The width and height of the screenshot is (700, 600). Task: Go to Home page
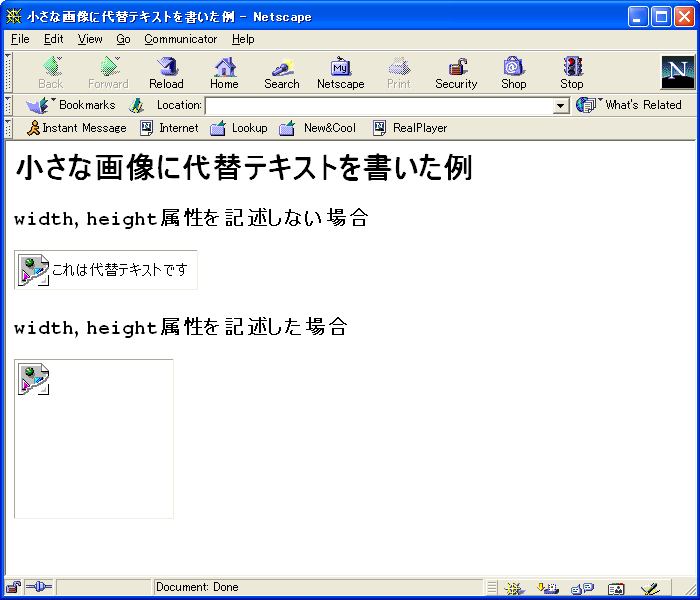(224, 72)
